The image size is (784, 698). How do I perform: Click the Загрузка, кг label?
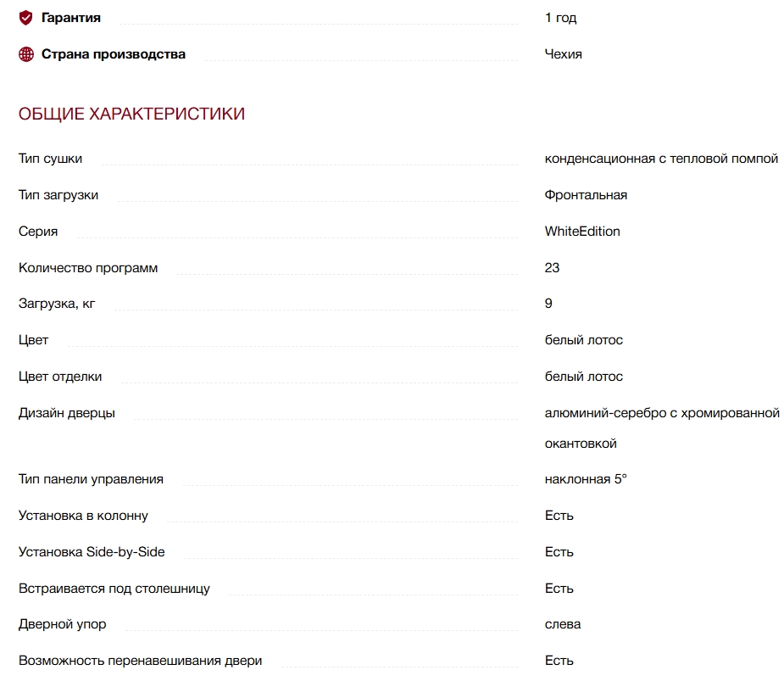click(57, 304)
